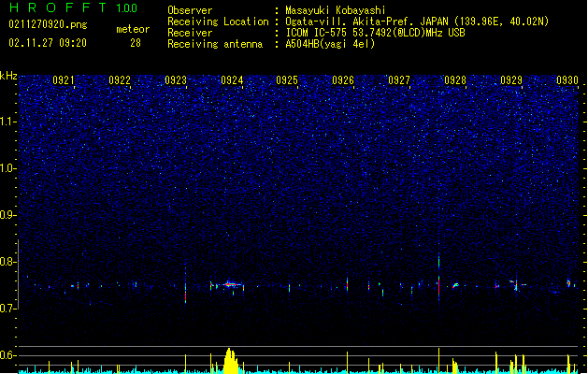This screenshot has height=374, width=588.
Task: Click the antenna text A504HB(yagi 4el)
Action: click(x=330, y=44)
